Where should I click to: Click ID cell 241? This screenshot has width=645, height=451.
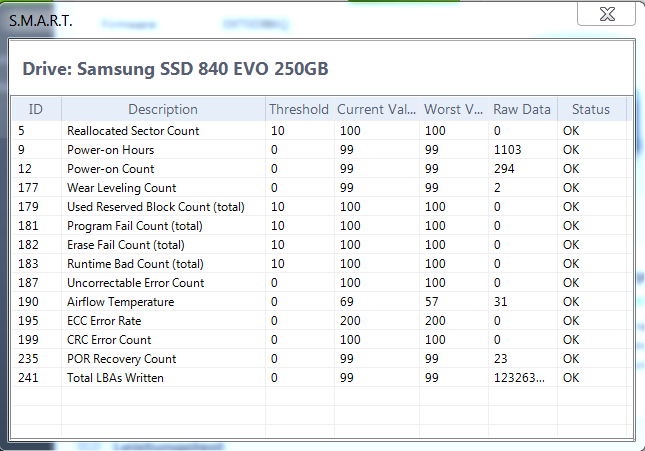pos(28,378)
